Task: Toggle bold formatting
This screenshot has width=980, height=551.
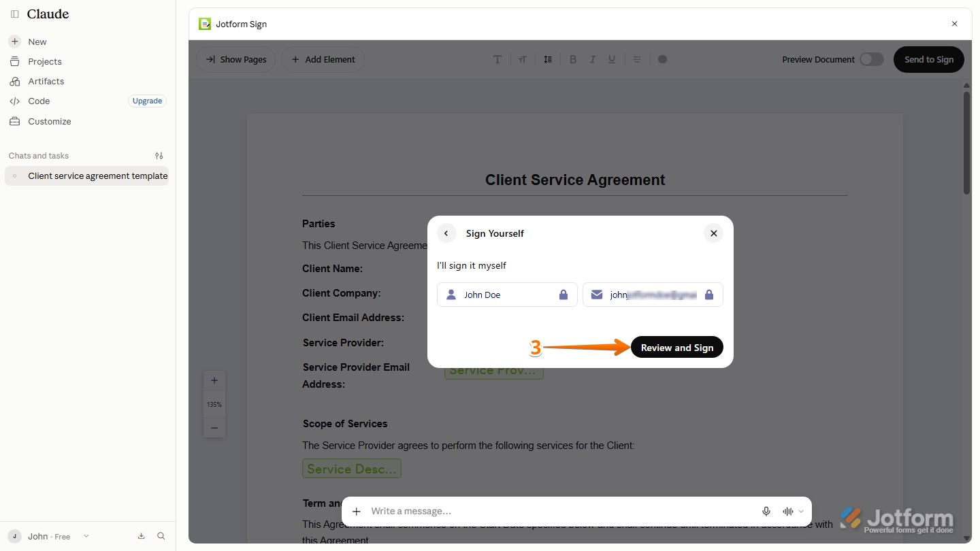Action: [573, 59]
